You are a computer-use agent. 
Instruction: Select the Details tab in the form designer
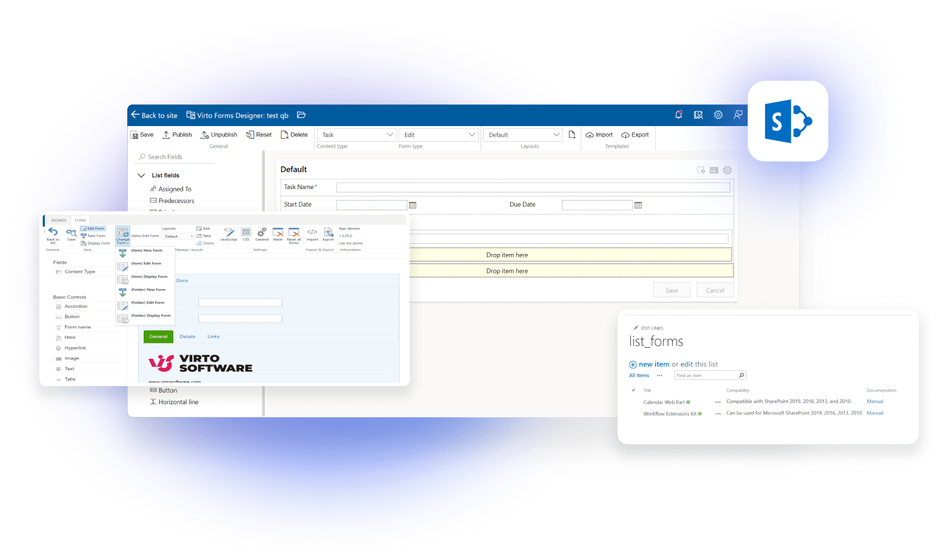pyautogui.click(x=187, y=336)
